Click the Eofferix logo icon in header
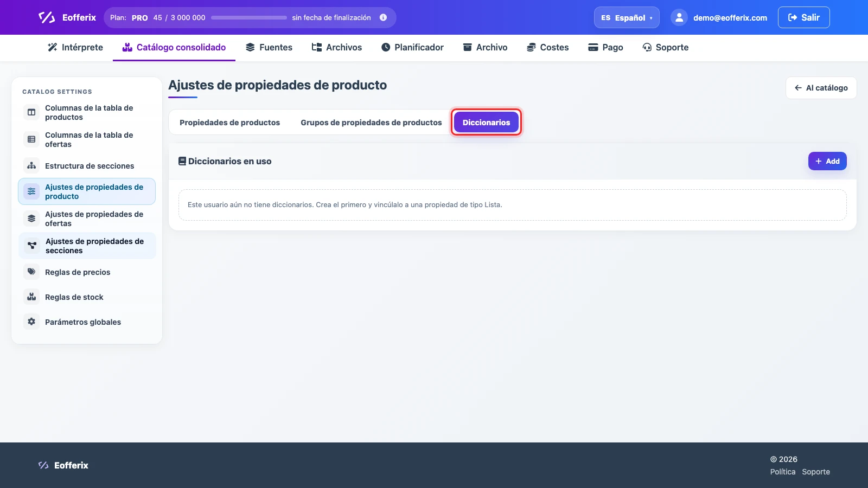 click(x=47, y=17)
